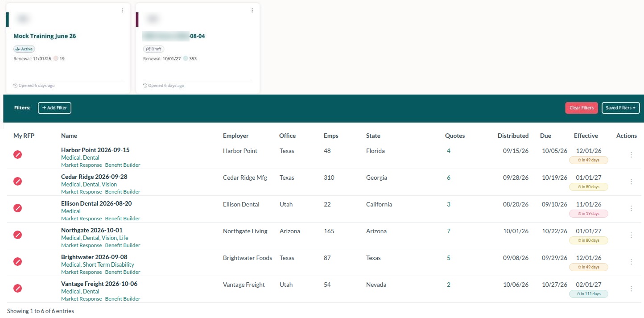The width and height of the screenshot is (644, 318).
Task: Open kebab menu on the Draft card
Action: click(x=252, y=10)
